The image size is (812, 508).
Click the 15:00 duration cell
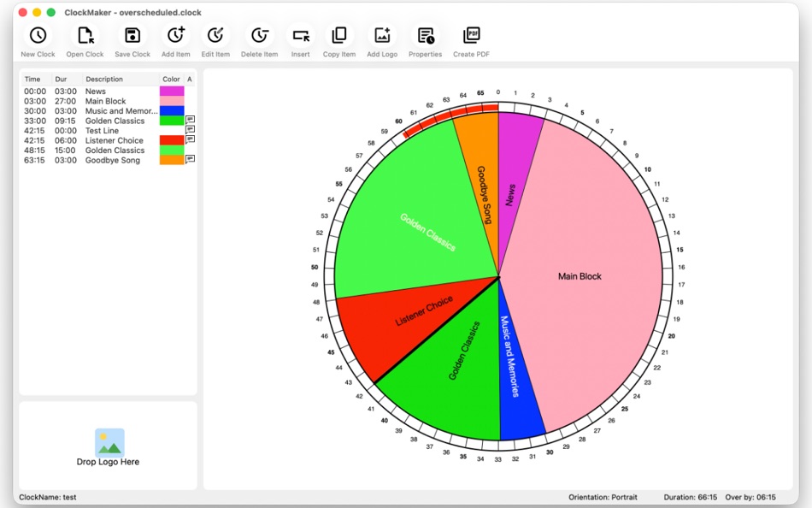[x=66, y=151]
